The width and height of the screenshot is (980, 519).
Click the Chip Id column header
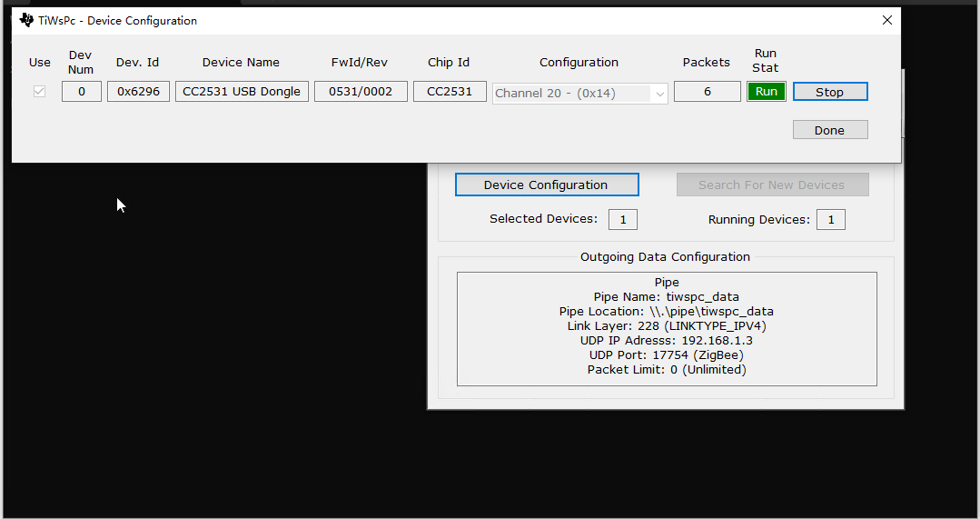pos(449,63)
